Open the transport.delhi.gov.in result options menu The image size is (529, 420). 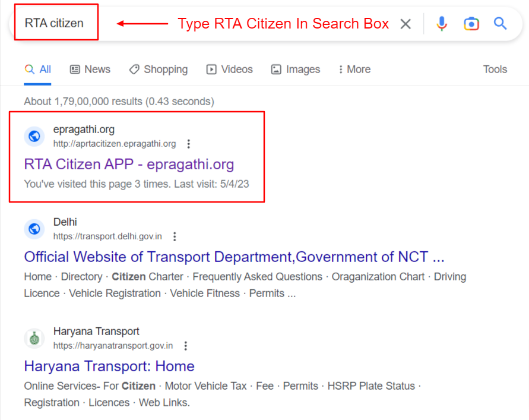click(x=175, y=236)
